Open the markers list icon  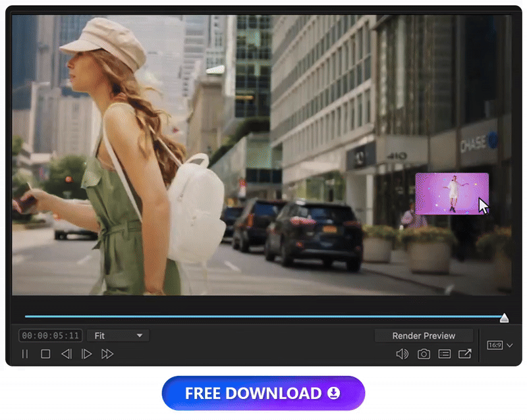444,354
